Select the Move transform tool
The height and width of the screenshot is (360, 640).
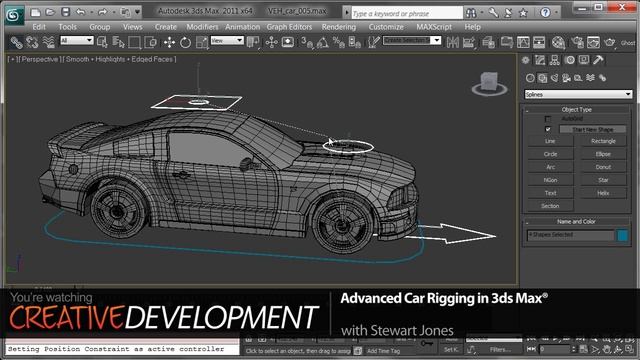tap(169, 42)
